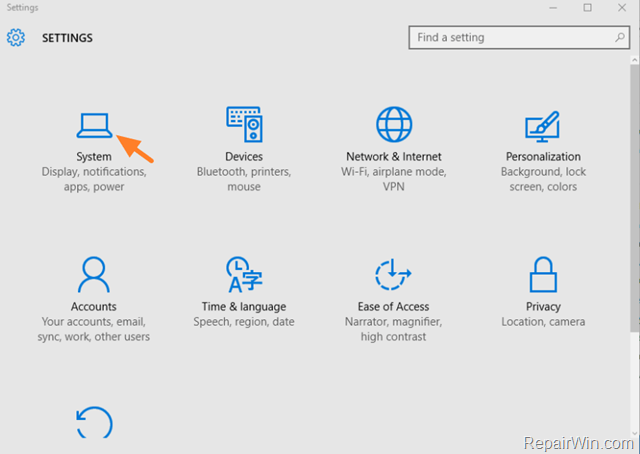Click the scrollbar down arrow
Image resolution: width=640 pixels, height=454 pixels.
(635, 433)
